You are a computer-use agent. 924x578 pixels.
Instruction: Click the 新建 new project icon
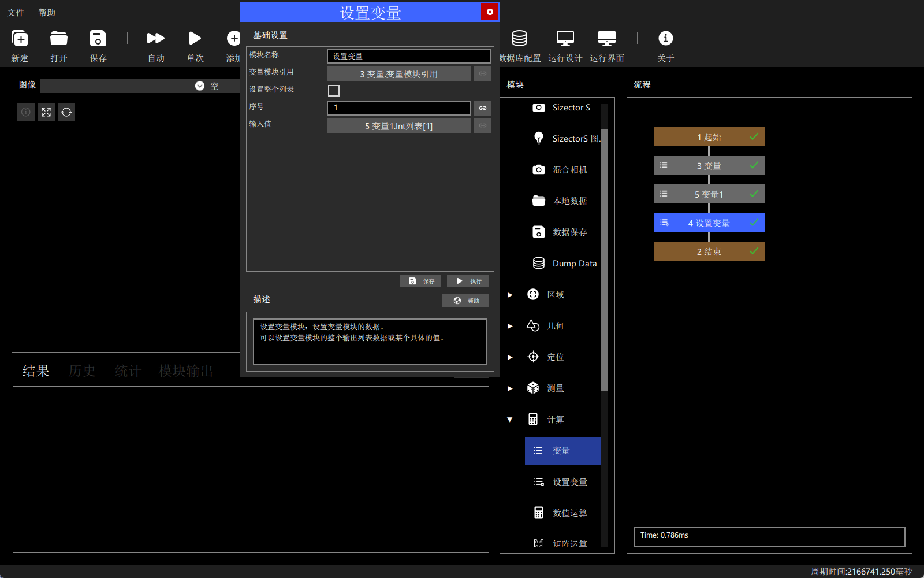pyautogui.click(x=20, y=38)
